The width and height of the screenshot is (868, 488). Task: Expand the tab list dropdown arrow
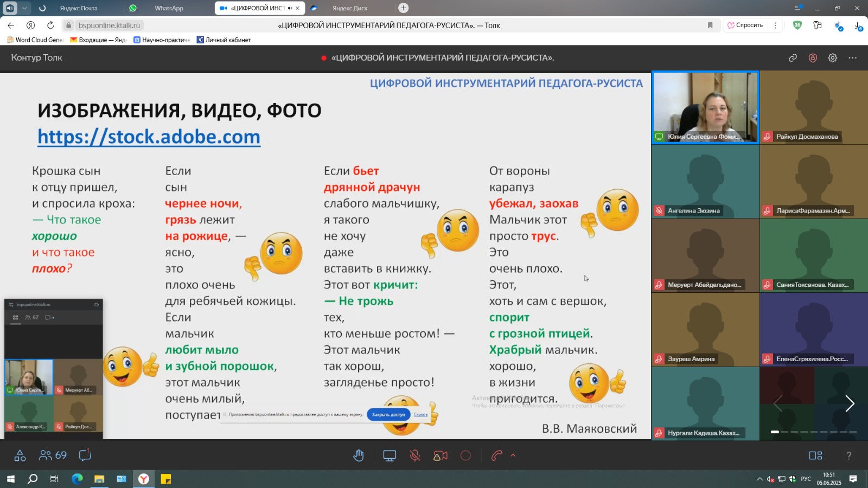(x=24, y=8)
